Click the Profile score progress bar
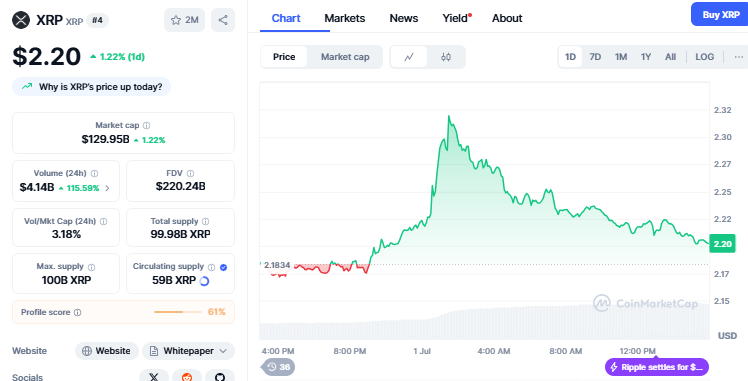 177,312
